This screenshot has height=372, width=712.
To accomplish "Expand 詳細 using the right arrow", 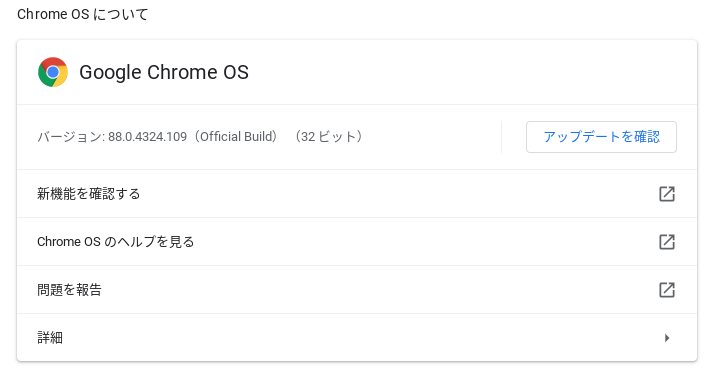I will 667,338.
